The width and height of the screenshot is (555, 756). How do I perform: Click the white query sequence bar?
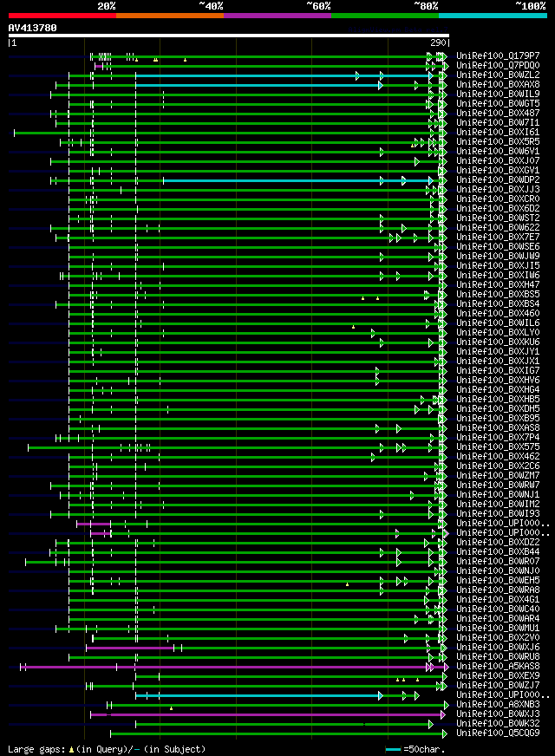pyautogui.click(x=229, y=36)
